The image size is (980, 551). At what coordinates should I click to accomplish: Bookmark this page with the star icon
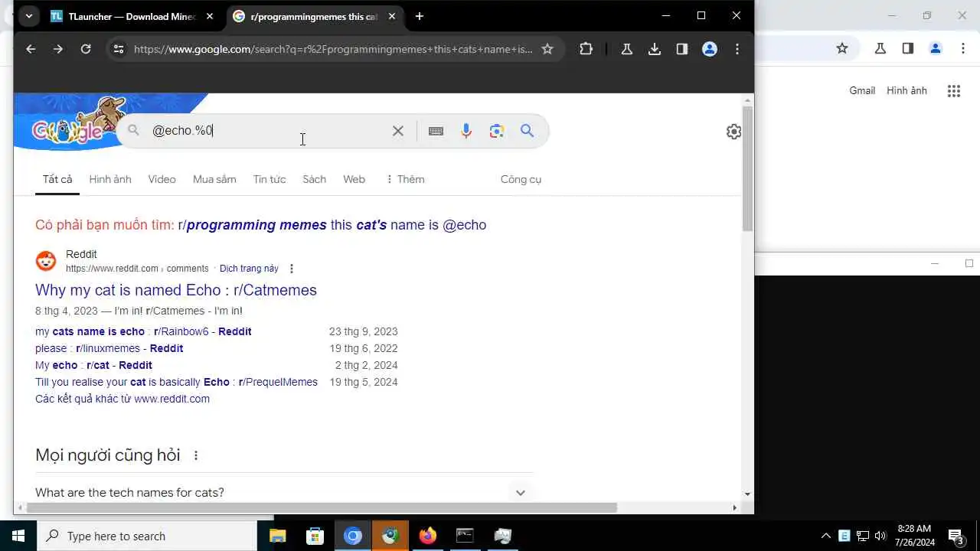(547, 49)
